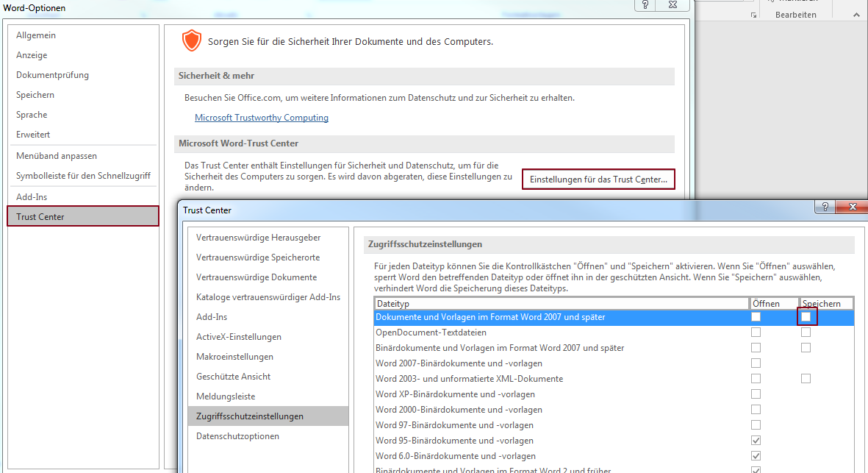Click Einstellungen für das Trust Center button

[x=598, y=179]
